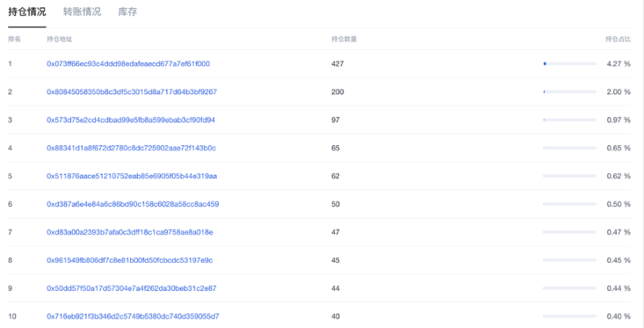Click rank 10 address 0x716eb921f3b346
Image resolution: width=644 pixels, height=328 pixels.
(132, 316)
